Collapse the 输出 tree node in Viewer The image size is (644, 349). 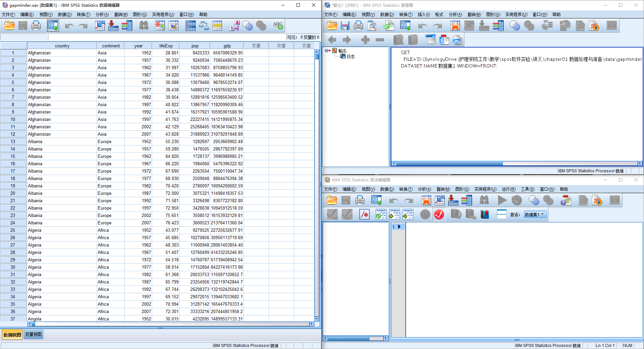(326, 51)
